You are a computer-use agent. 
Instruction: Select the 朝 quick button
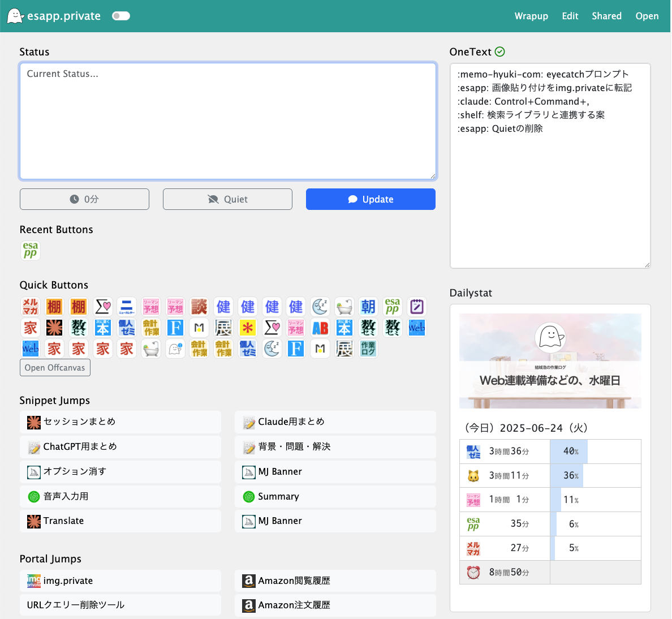coord(368,307)
